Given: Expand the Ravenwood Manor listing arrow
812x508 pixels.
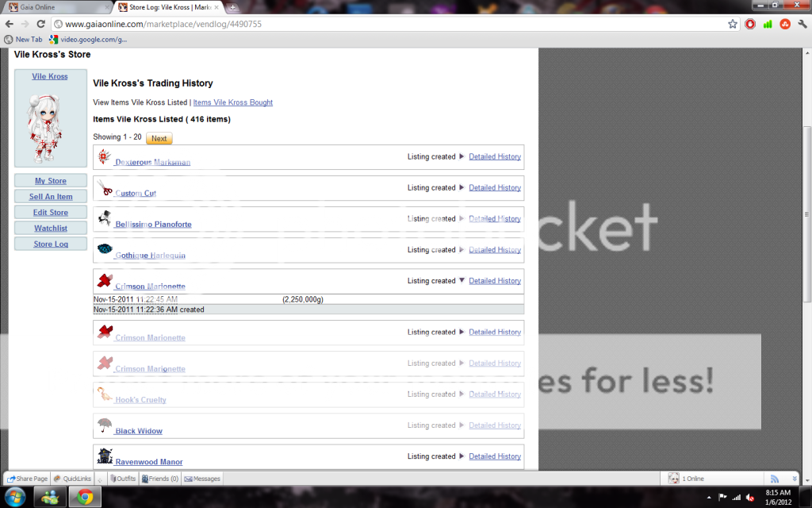Looking at the screenshot, I should pyautogui.click(x=462, y=456).
